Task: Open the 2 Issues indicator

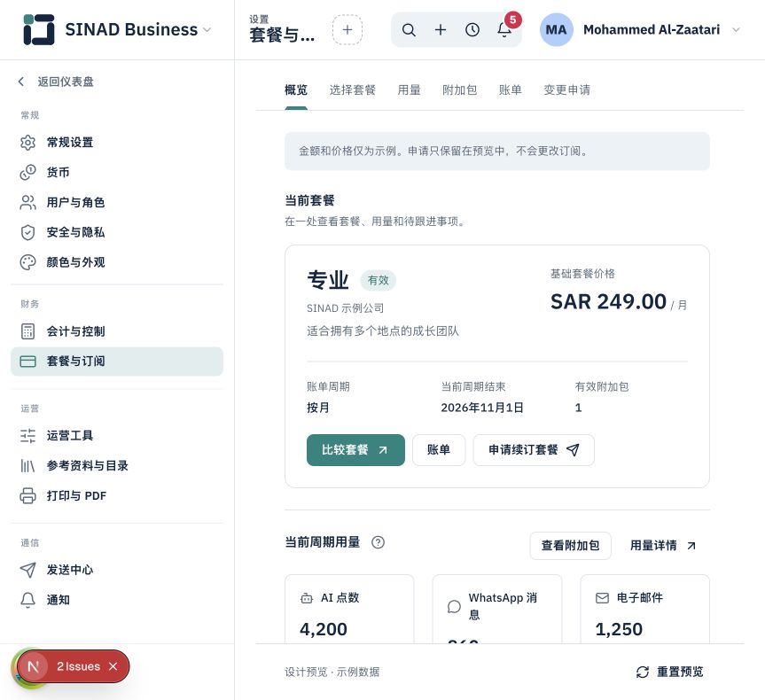Action: click(x=79, y=666)
